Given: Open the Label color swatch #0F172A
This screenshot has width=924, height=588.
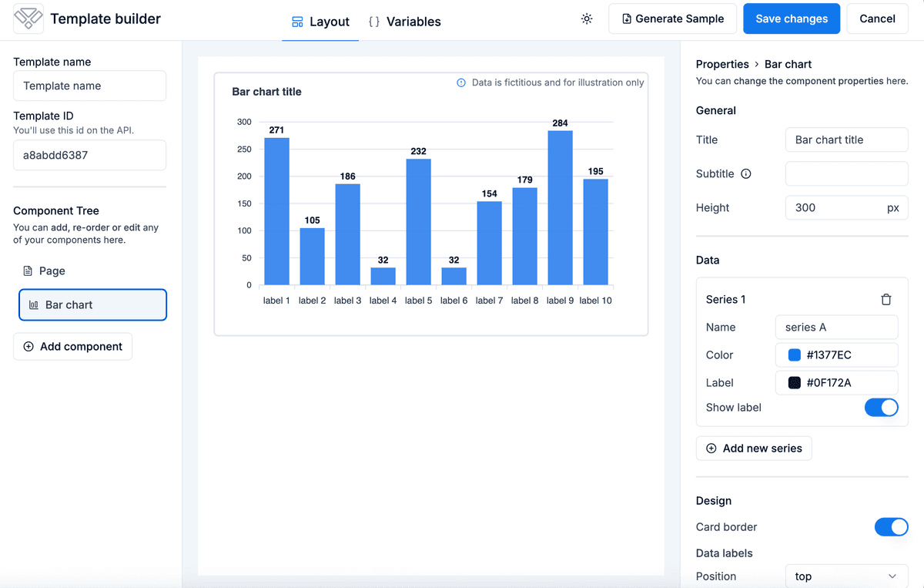Looking at the screenshot, I should [x=795, y=383].
